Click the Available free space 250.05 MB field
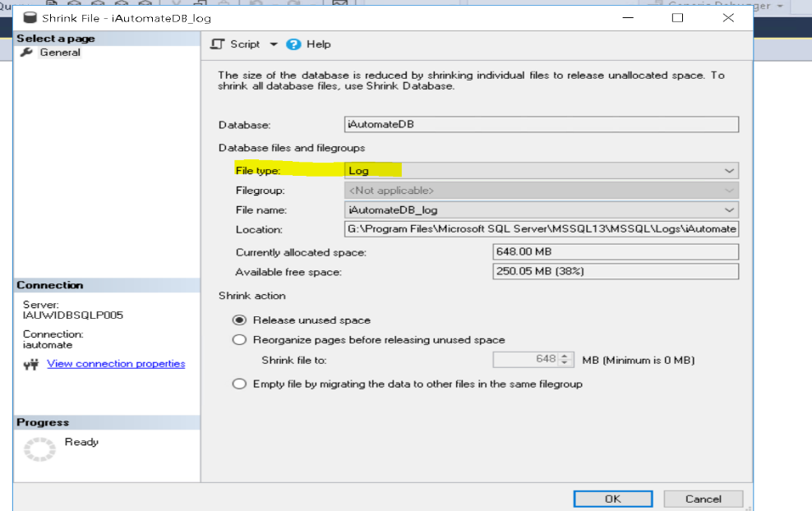812x511 pixels. pos(616,271)
